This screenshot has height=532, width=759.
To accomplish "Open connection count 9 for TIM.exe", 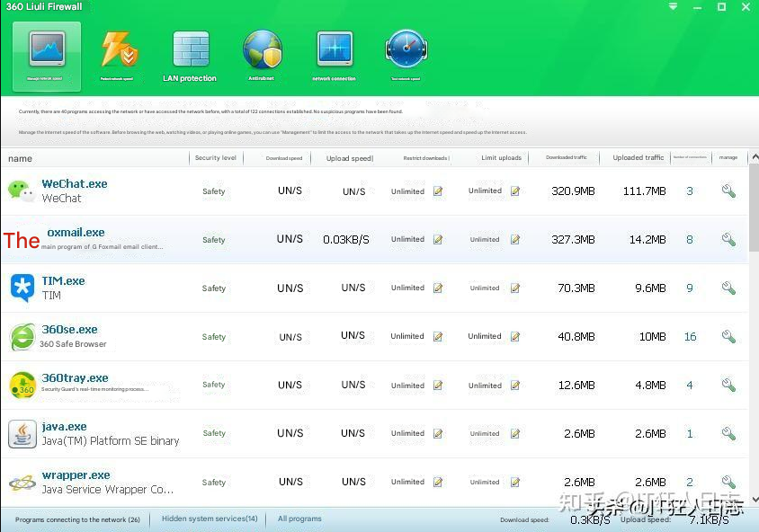I will 690,288.
